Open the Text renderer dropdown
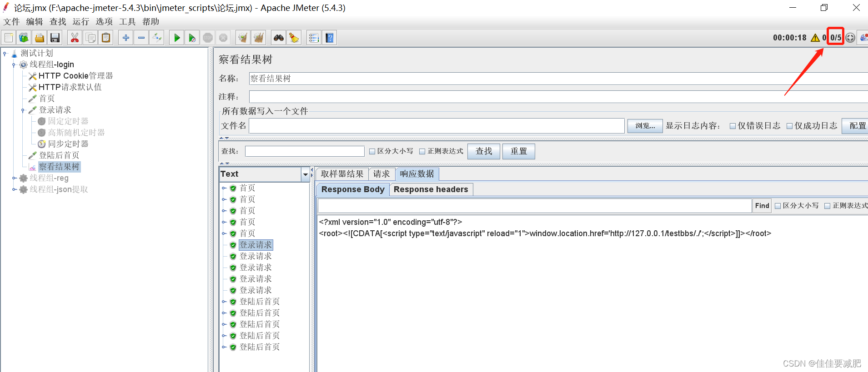 [305, 174]
